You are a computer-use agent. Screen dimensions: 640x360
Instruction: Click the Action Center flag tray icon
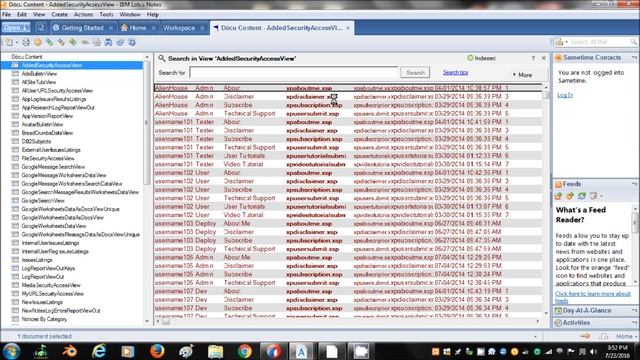pyautogui.click(x=571, y=352)
